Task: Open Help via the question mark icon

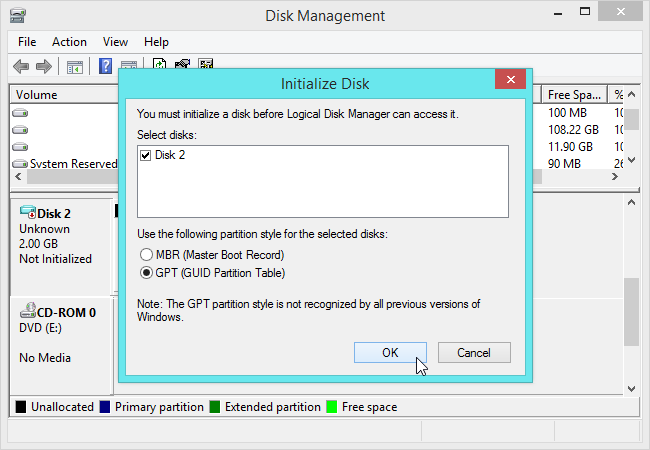Action: [105, 67]
